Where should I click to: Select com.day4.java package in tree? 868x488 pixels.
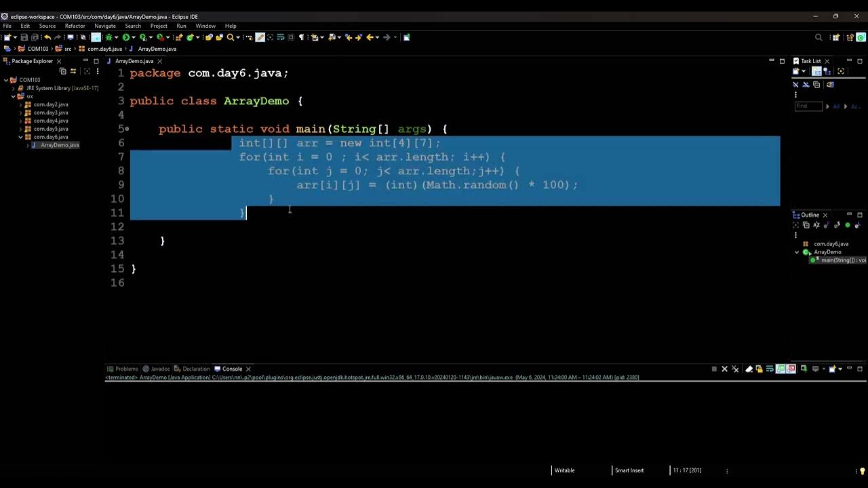[51, 121]
